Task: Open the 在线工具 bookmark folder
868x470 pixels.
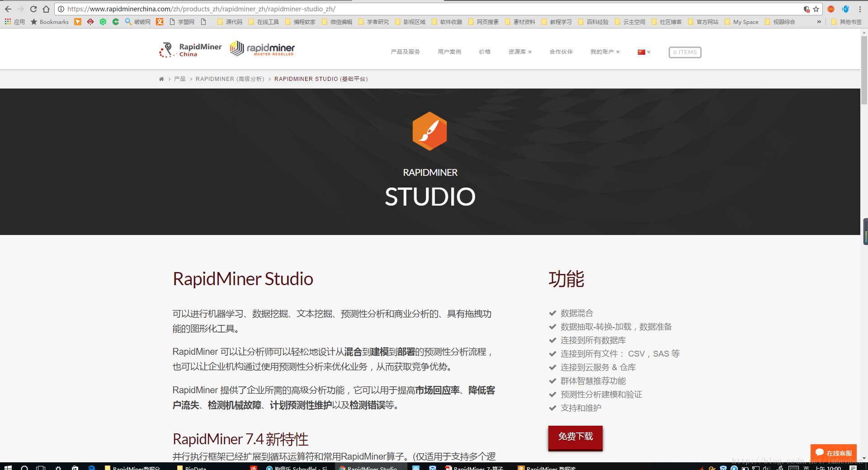Action: (x=264, y=22)
